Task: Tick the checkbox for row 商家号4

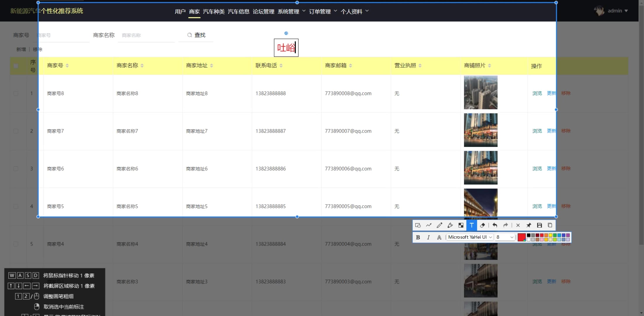Action: [x=16, y=244]
